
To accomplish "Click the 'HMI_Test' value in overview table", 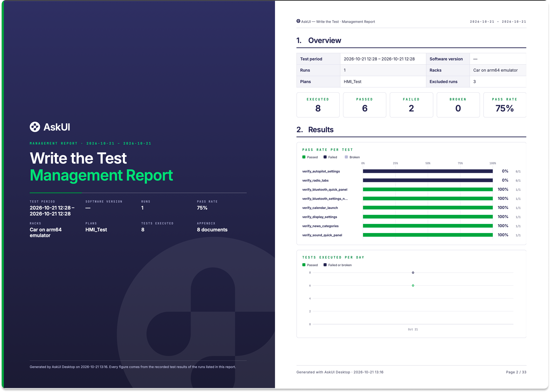I will [x=352, y=82].
